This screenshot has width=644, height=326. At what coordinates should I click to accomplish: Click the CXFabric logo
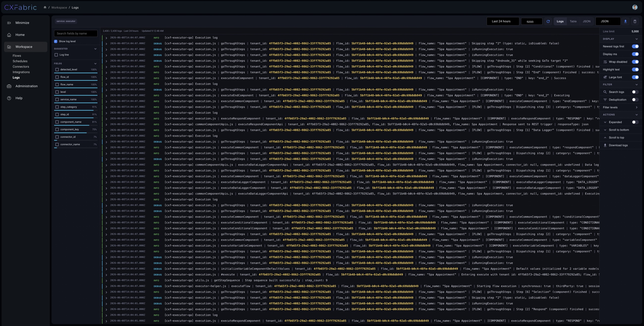point(21,7)
